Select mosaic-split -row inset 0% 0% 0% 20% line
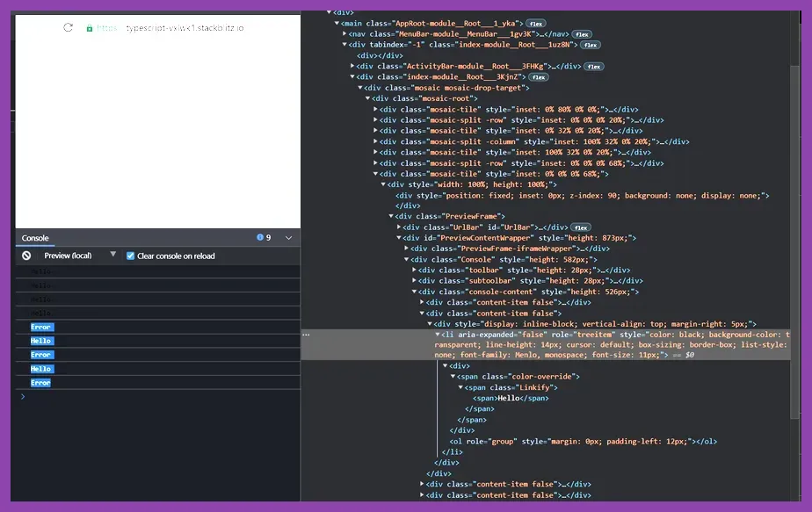This screenshot has height=512, width=812. point(521,120)
